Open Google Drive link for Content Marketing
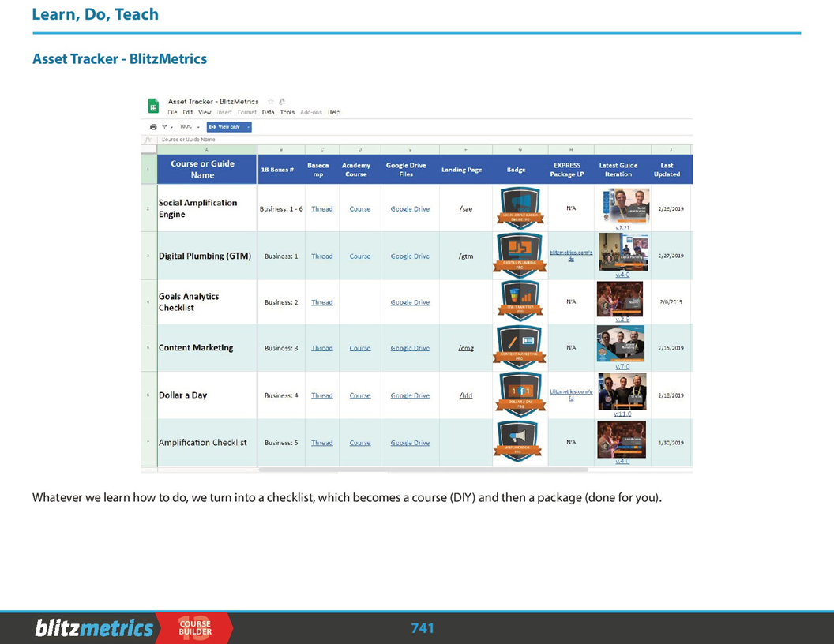834x644 pixels. pos(410,348)
